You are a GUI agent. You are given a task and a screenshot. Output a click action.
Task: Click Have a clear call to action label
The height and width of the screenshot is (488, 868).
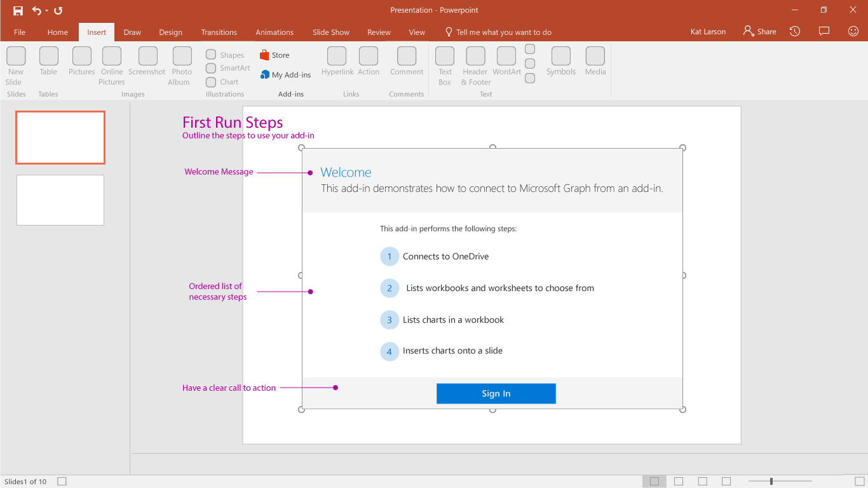click(x=229, y=388)
